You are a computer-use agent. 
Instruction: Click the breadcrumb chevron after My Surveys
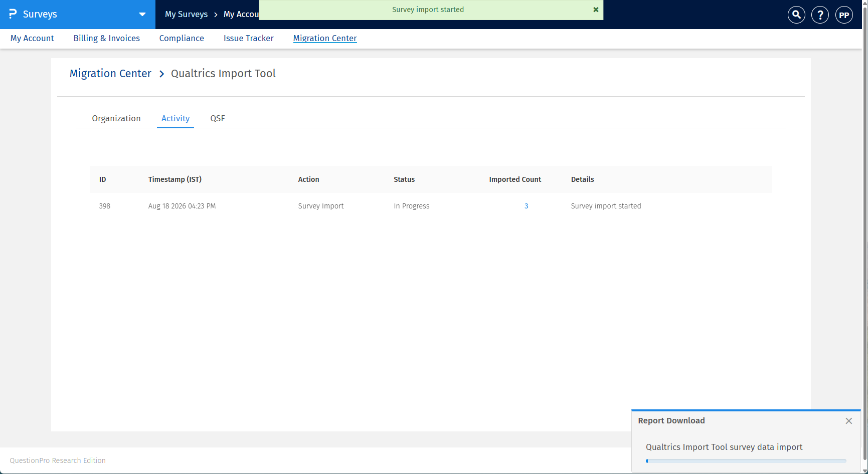pos(216,15)
